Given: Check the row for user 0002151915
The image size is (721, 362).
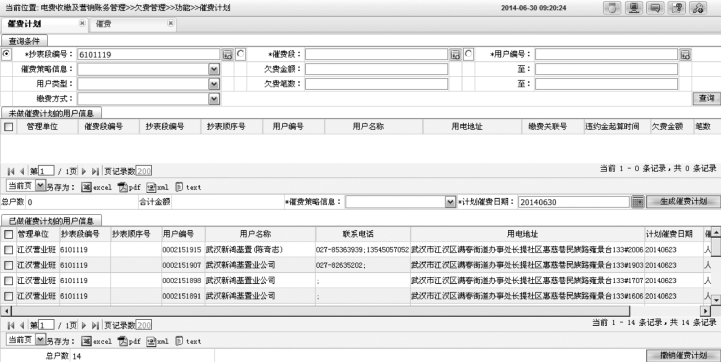Looking at the screenshot, I should click(8, 250).
